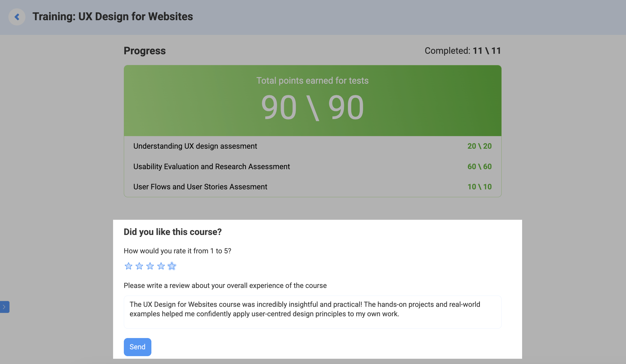Choose the third rating star
Screen dimensions: 626x364
click(x=150, y=266)
